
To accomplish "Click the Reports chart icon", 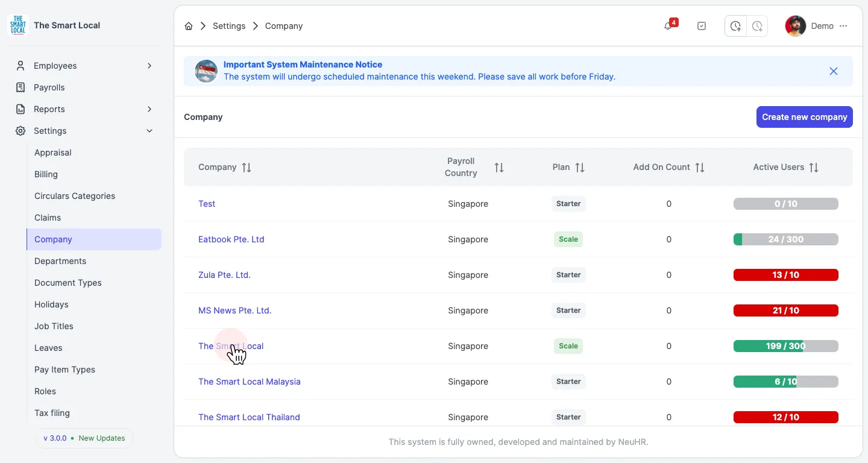I will tap(20, 109).
